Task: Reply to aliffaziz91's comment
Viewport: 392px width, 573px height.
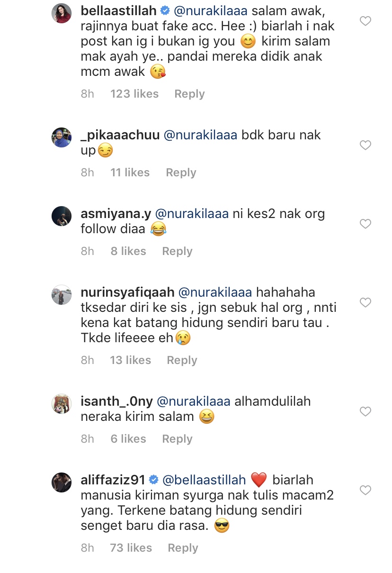Action: (x=183, y=548)
